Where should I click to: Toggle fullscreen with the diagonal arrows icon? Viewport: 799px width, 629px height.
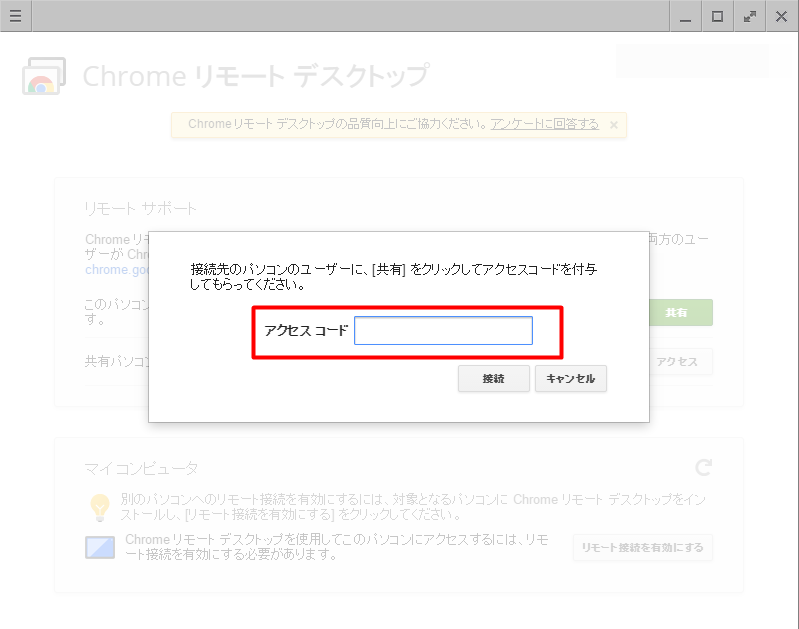pyautogui.click(x=750, y=16)
